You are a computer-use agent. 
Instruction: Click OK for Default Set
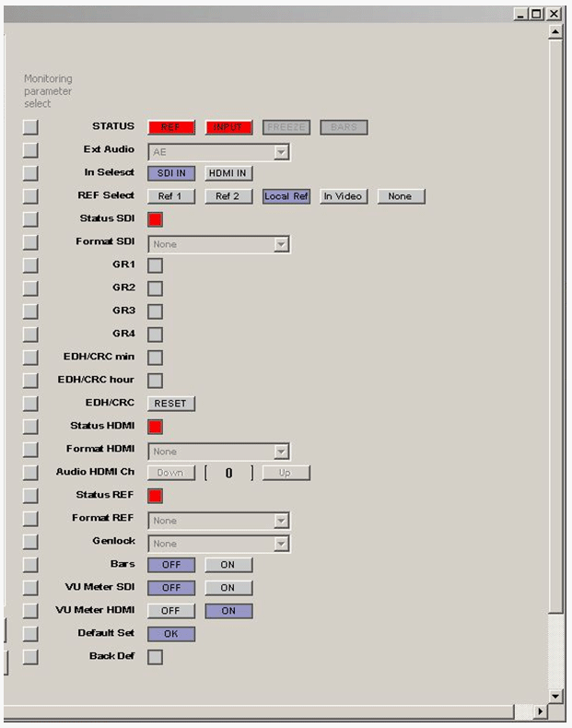tap(171, 634)
